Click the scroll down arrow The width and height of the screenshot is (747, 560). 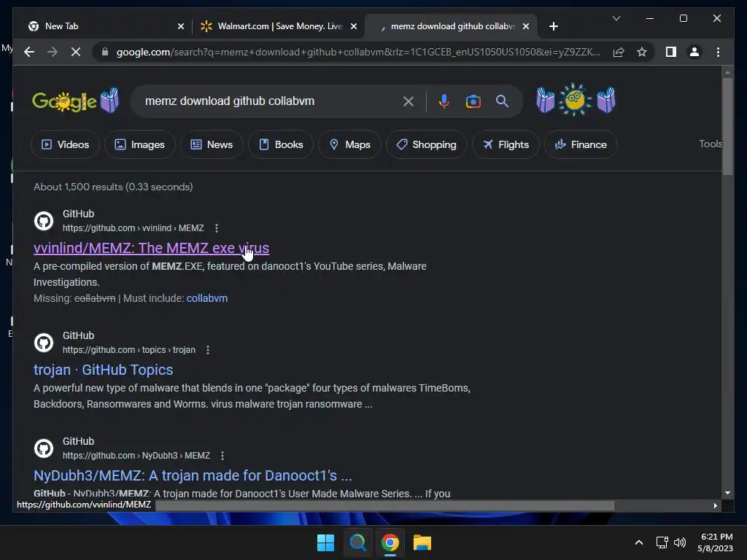point(727,494)
